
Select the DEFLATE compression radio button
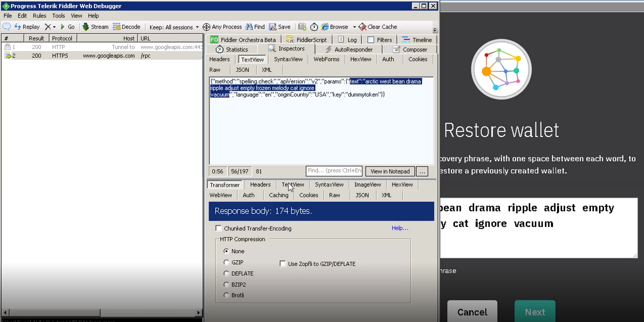[x=226, y=273]
